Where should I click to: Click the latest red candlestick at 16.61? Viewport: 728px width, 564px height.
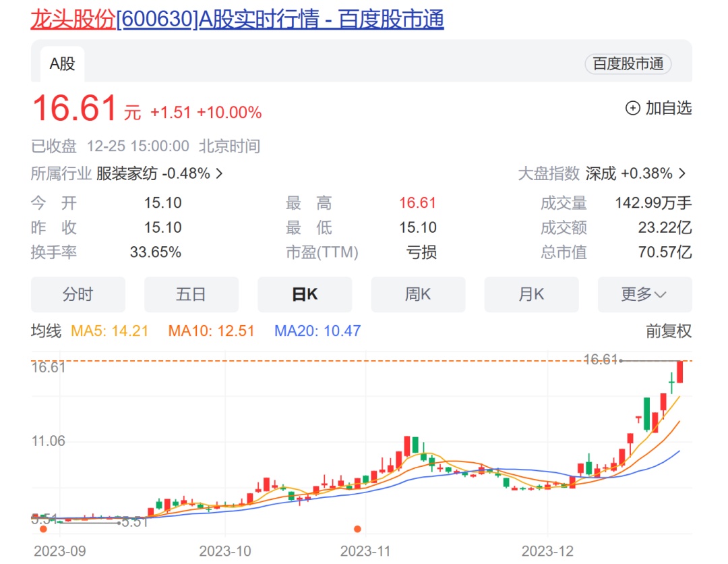point(679,372)
